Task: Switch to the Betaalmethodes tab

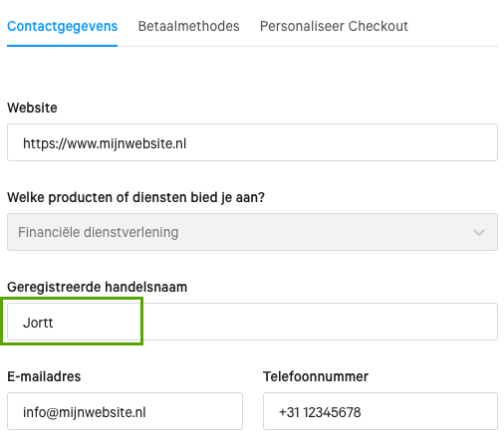Action: pos(188,26)
